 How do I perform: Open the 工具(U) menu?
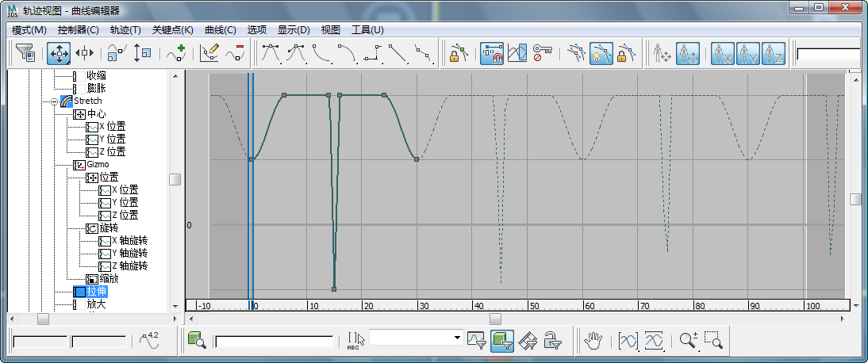tap(367, 30)
